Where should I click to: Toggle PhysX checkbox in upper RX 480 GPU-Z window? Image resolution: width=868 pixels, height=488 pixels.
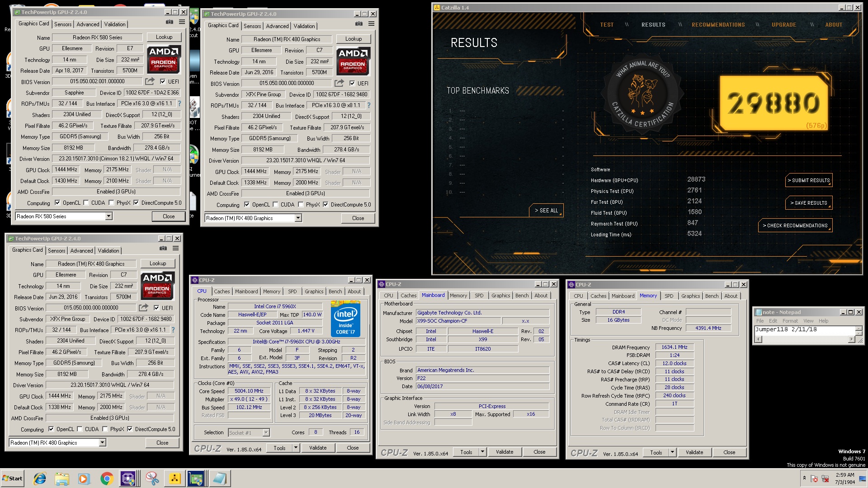301,205
